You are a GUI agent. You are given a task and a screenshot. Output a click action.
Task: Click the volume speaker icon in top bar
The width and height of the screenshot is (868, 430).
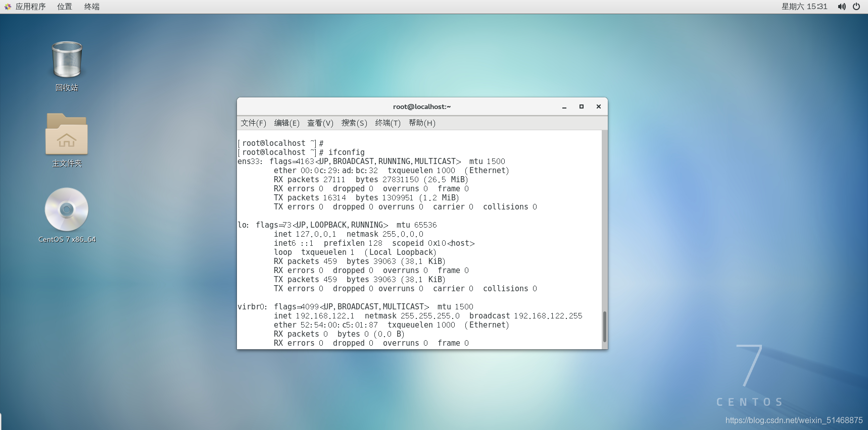pyautogui.click(x=841, y=7)
